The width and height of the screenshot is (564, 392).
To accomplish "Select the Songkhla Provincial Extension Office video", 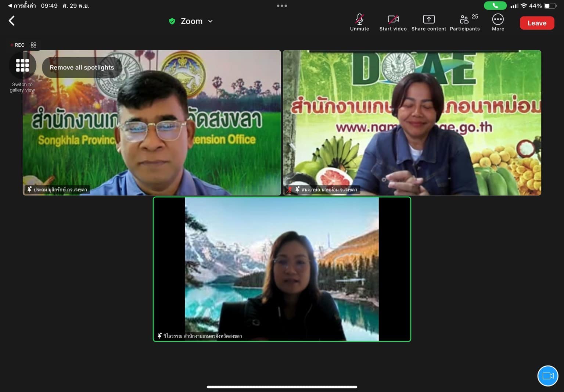I will pyautogui.click(x=152, y=122).
